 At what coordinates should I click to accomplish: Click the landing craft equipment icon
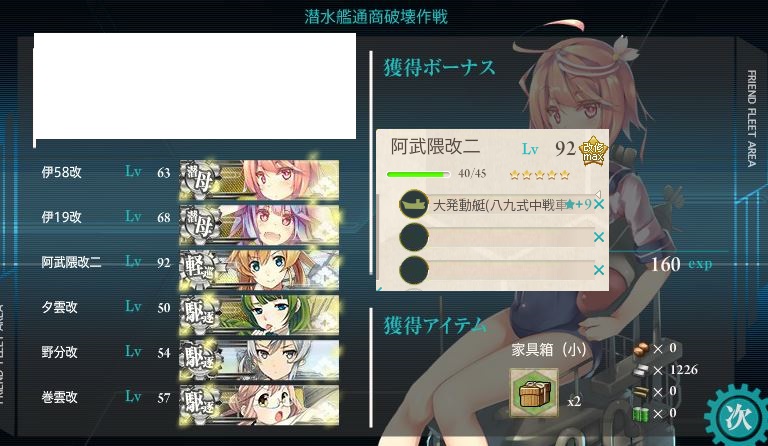click(414, 204)
